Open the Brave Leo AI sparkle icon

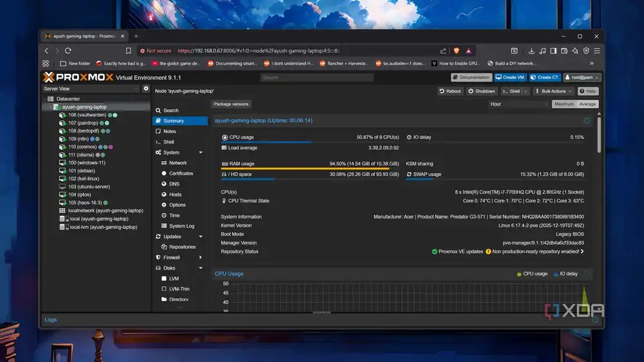575,50
